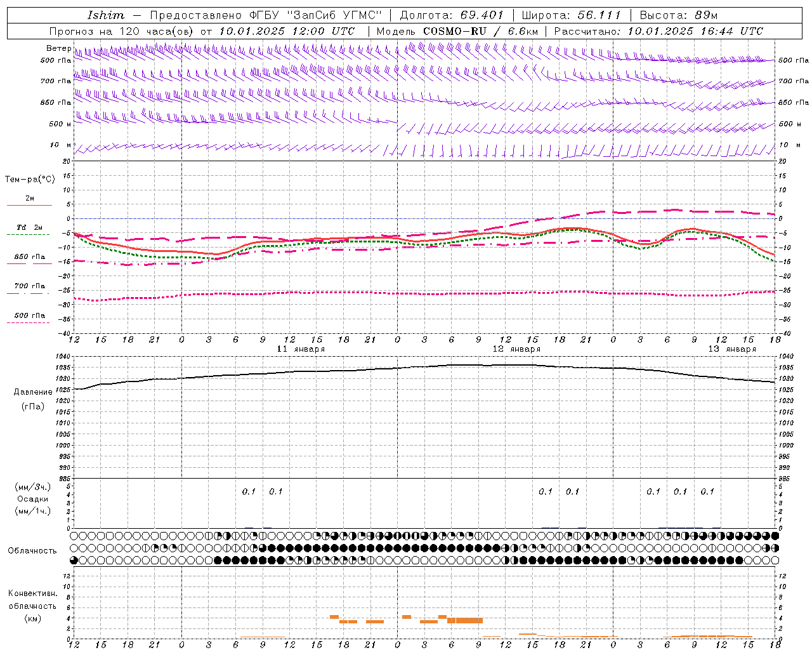Viewport: 812px width, 650px height.
Task: Click 985 on the right pressure axis
Action: pyautogui.click(x=785, y=479)
